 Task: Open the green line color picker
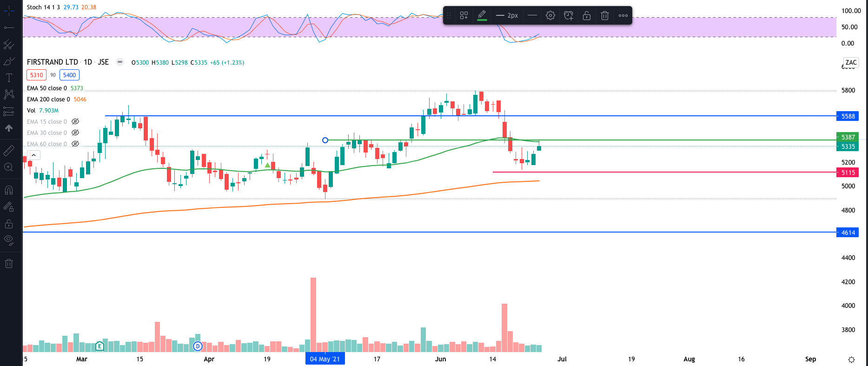[x=482, y=15]
